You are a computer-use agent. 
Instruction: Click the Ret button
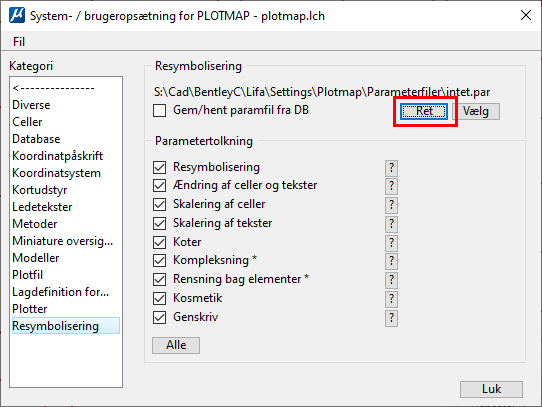coord(424,111)
